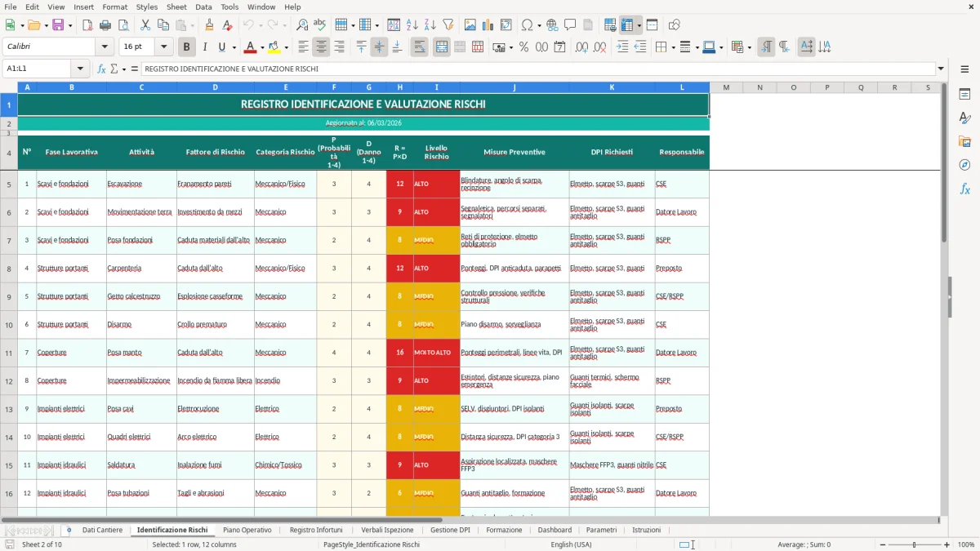
Task: Open Undo history dropdown arrow
Action: tap(261, 25)
